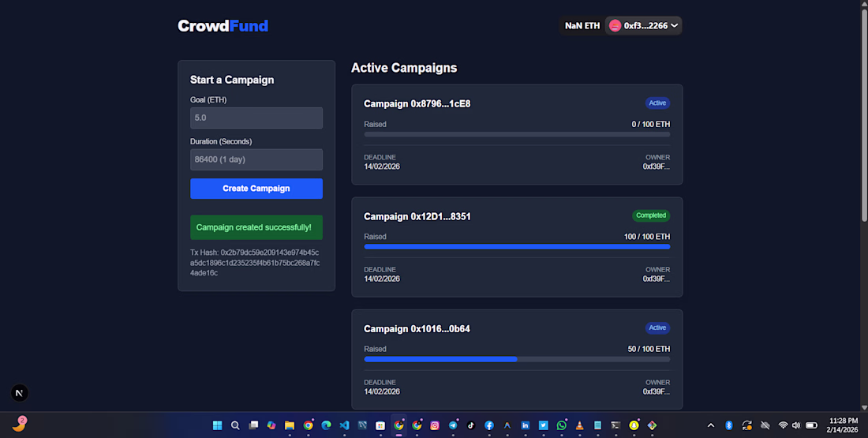The height and width of the screenshot is (438, 868).
Task: Open the 0xf3...2266 wallet account dropdown
Action: (x=643, y=25)
